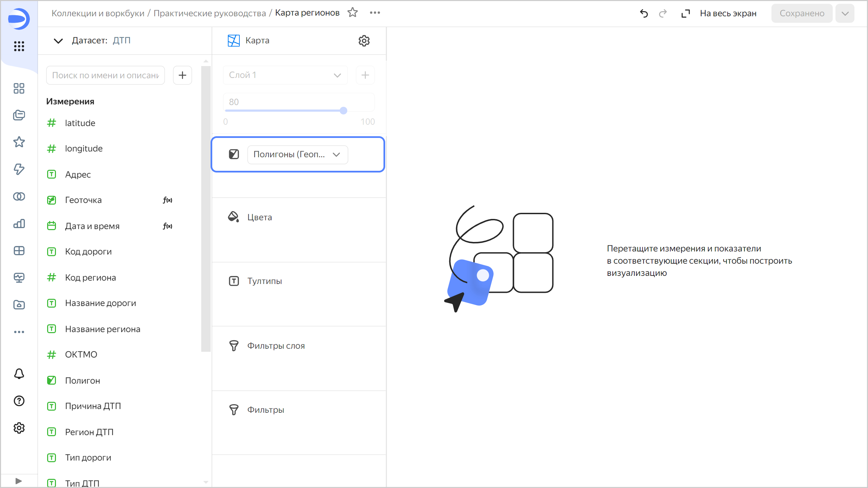Open the Полигоны (Геополигоны) layer type dropdown
868x488 pixels.
pos(297,155)
